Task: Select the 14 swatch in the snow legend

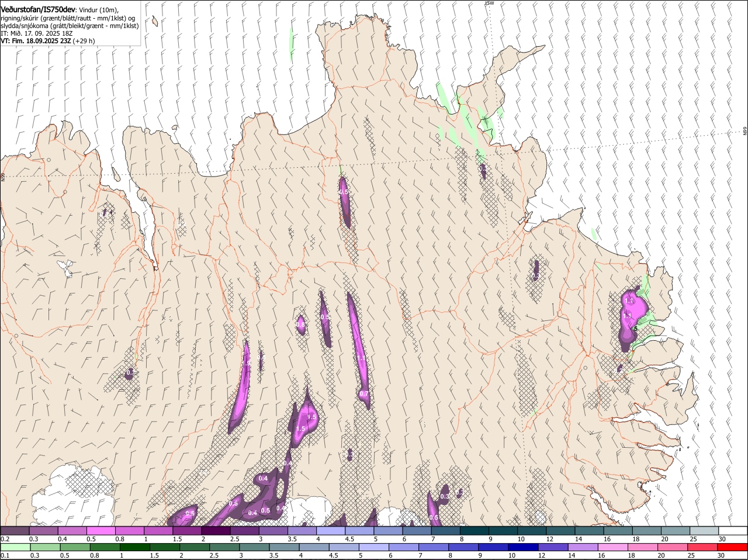Action: 590,530
